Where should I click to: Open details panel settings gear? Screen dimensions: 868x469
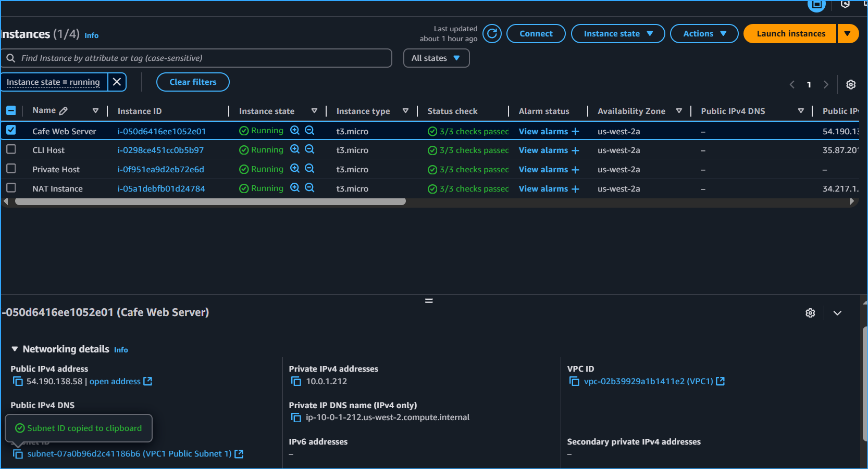click(x=810, y=313)
